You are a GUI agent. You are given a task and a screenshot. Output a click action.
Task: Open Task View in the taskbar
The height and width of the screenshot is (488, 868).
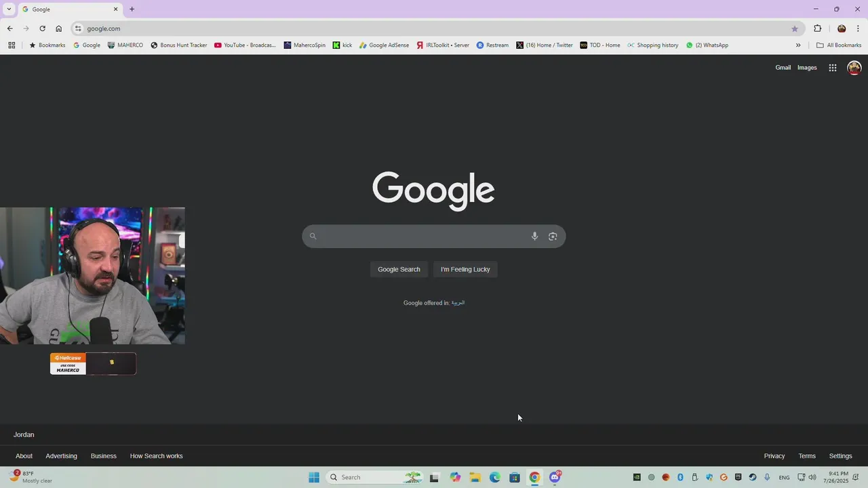point(434,477)
